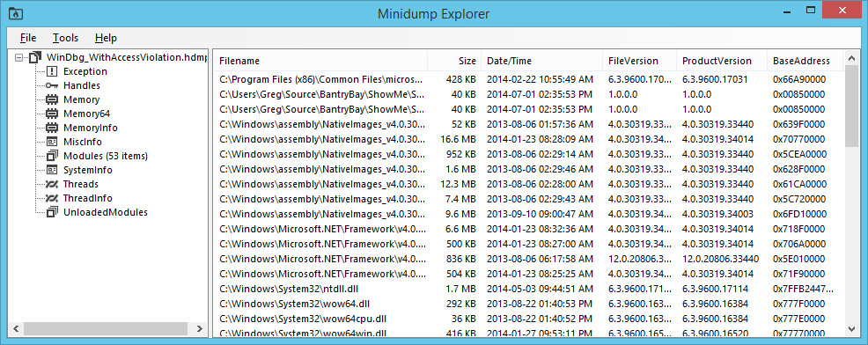This screenshot has width=868, height=345.
Task: Click the module list scroll up arrow
Action: (853, 58)
